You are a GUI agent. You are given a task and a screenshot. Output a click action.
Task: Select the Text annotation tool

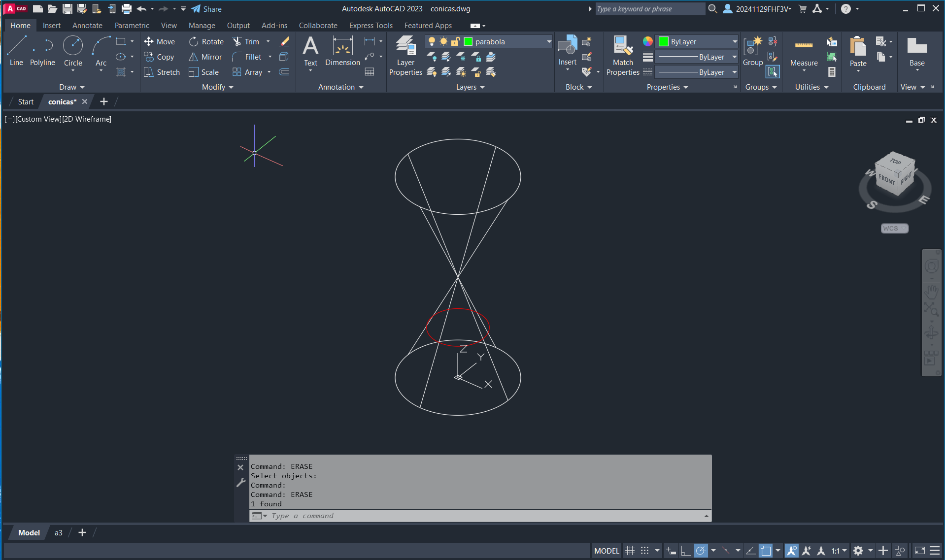tap(310, 51)
